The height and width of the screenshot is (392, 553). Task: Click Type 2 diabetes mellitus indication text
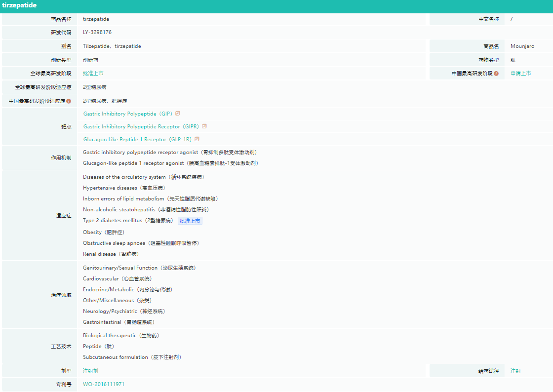128,221
